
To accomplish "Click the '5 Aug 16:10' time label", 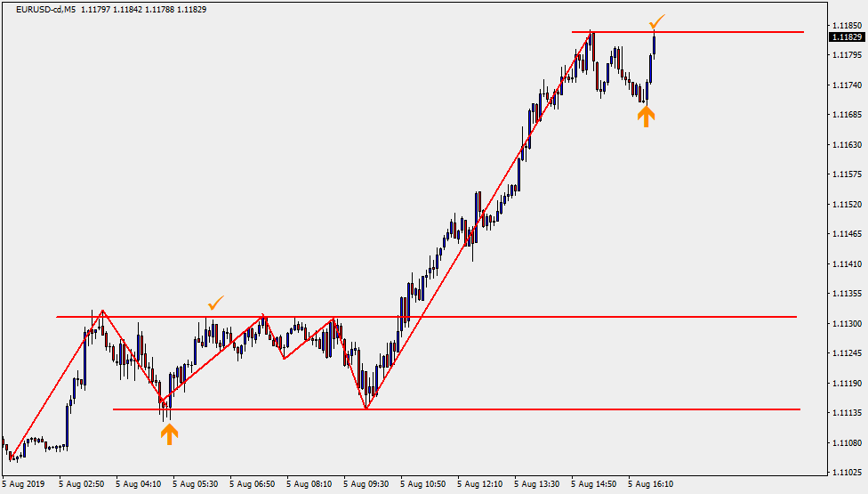I will [651, 485].
